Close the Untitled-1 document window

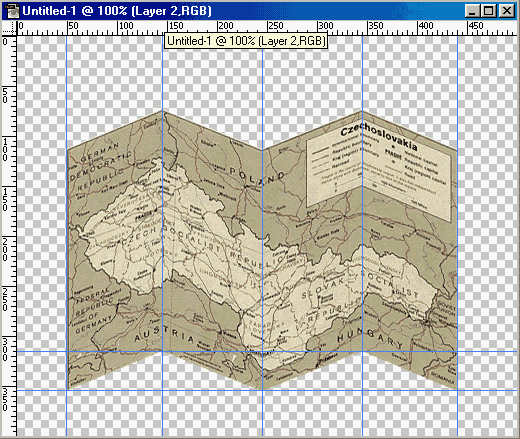pos(506,11)
